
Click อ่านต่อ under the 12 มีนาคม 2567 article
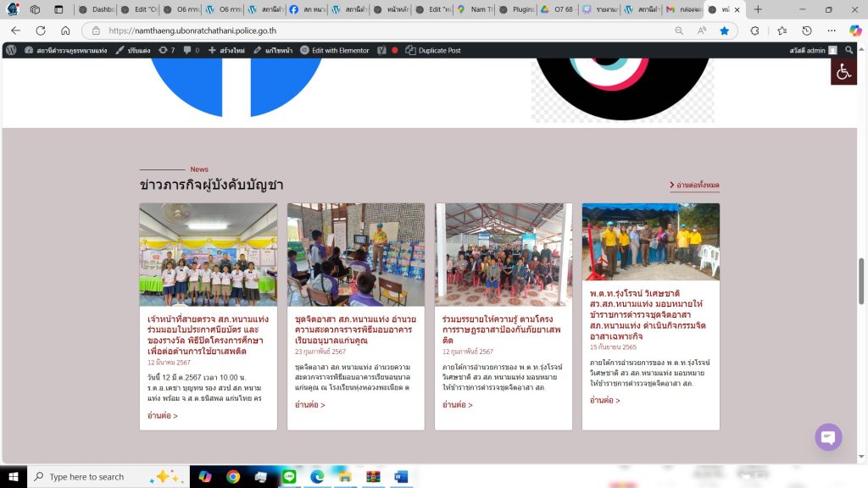[x=163, y=416]
